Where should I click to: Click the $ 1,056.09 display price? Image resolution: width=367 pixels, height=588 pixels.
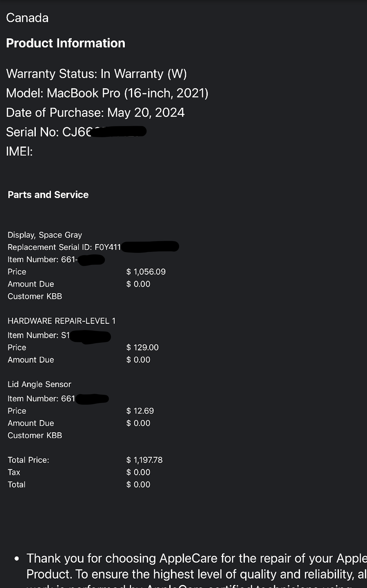(x=146, y=272)
